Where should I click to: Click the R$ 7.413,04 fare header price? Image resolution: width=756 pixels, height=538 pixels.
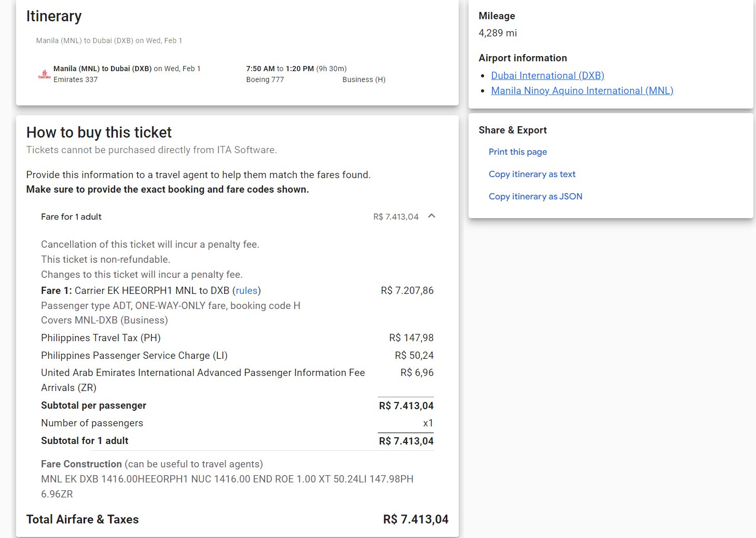395,217
